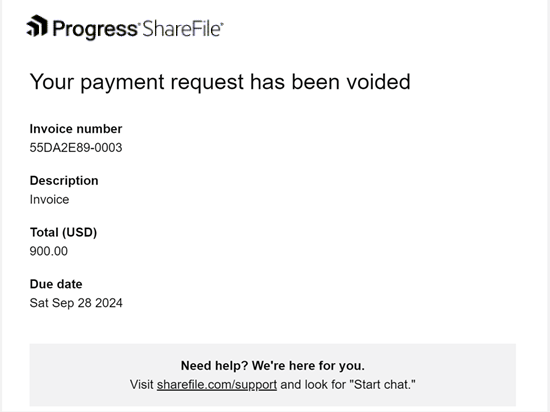
Task: Click the Invoice description value
Action: [x=49, y=200]
